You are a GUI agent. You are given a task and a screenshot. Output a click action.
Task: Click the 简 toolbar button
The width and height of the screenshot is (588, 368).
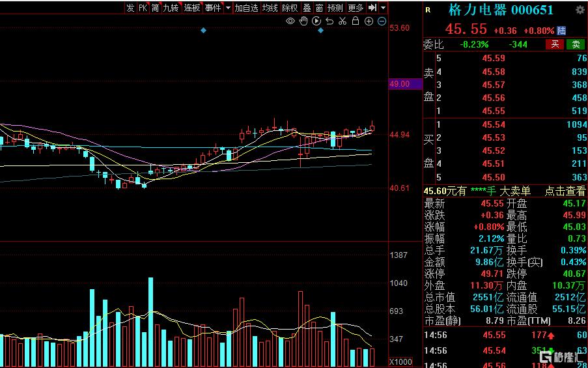[x=155, y=8]
